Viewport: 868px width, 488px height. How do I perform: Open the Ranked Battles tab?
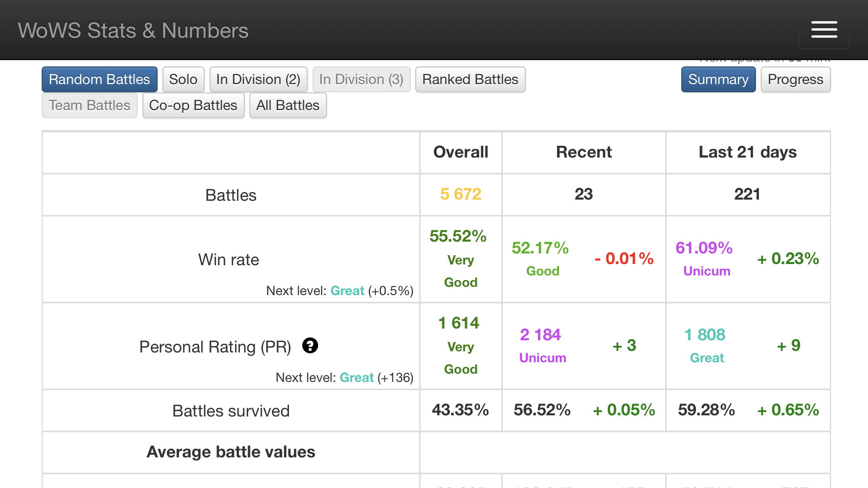tap(470, 79)
